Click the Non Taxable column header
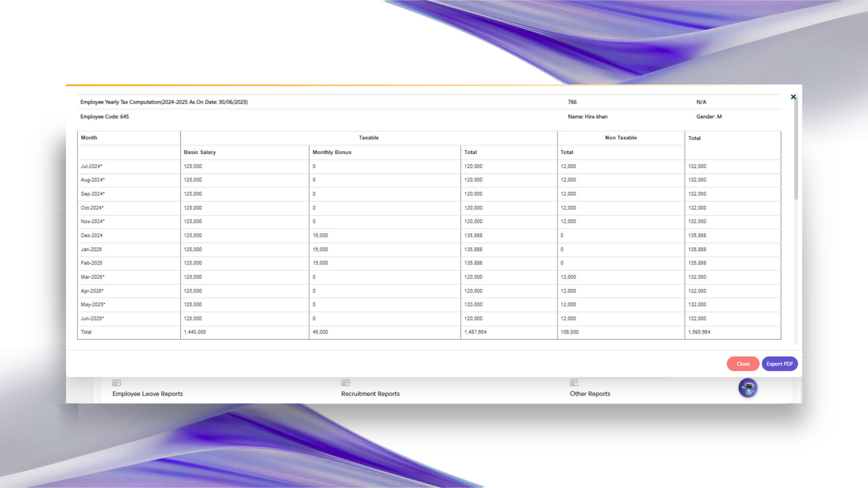This screenshot has height=488, width=868. coord(621,138)
